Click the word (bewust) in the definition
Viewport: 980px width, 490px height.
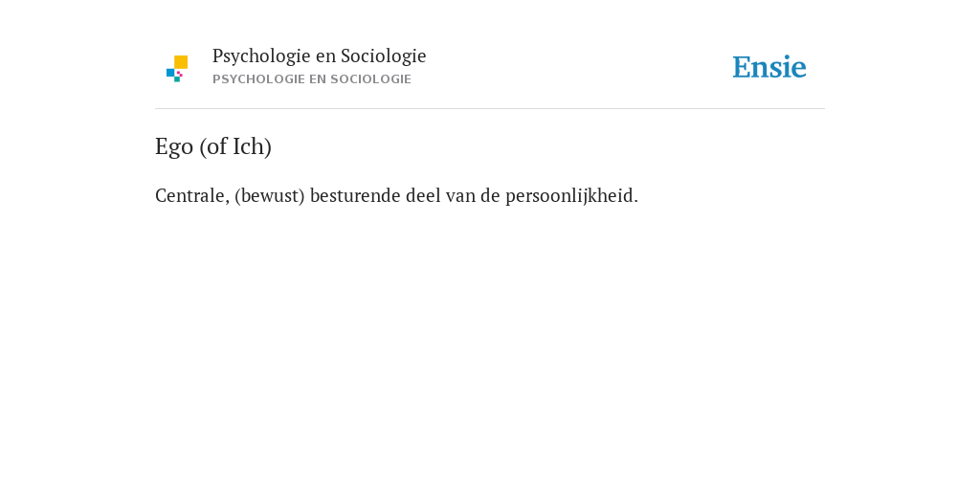[269, 195]
